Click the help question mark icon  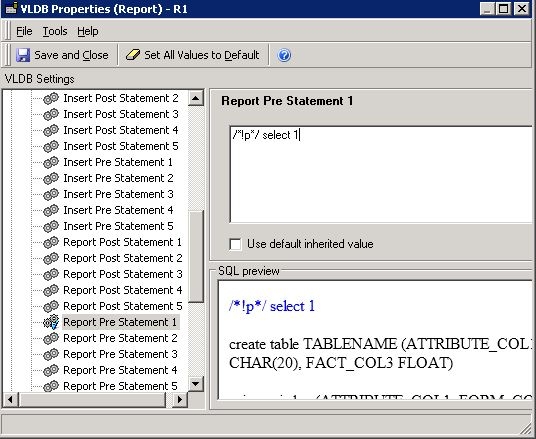(284, 55)
